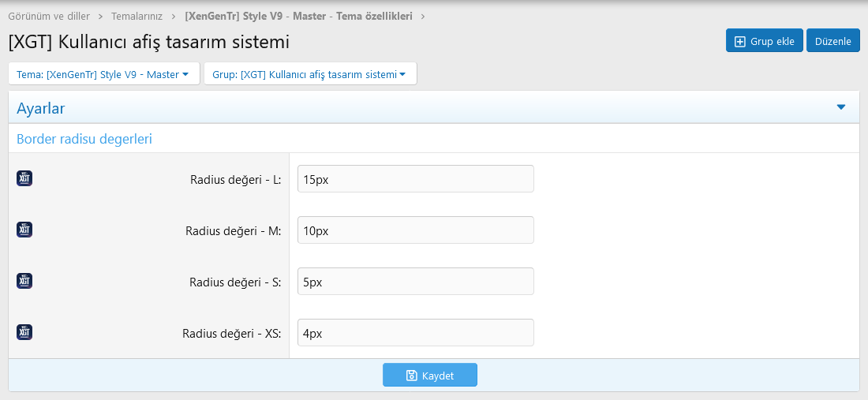Save changes with the Kaydet button
This screenshot has width=868, height=400.
(x=430, y=376)
